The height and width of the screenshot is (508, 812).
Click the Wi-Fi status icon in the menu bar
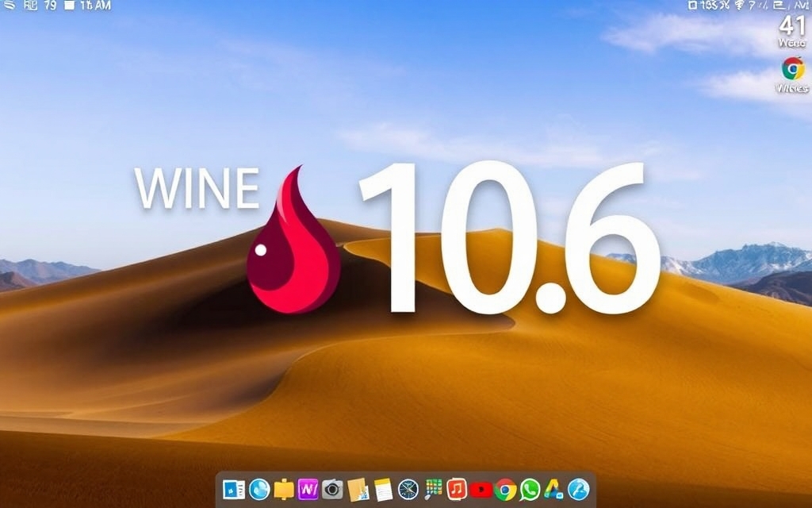740,6
